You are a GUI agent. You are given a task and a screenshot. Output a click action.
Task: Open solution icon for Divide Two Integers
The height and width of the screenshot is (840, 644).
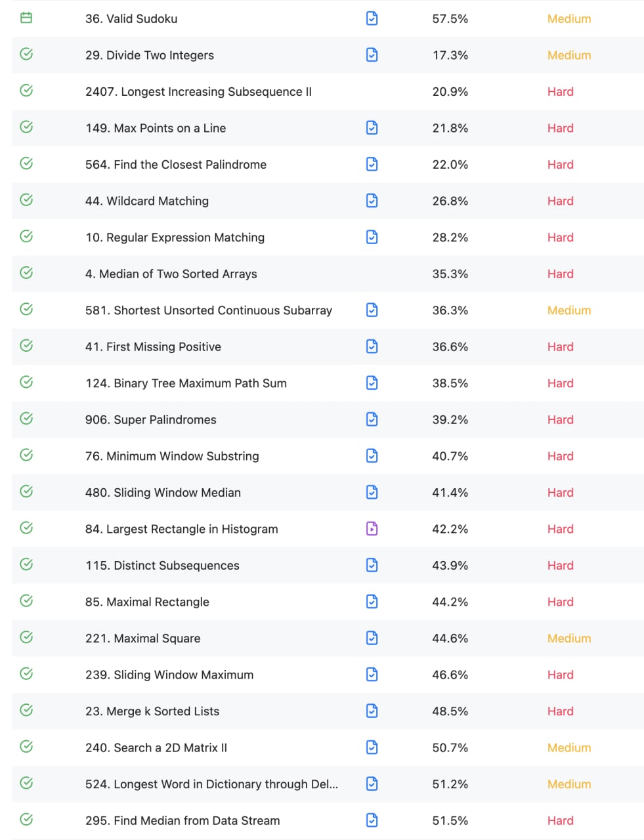[372, 54]
